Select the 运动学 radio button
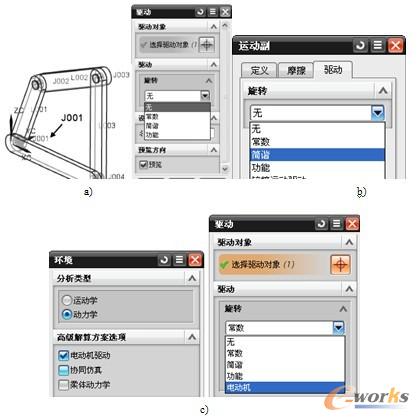Viewport: 419px width, 420px height. tap(67, 300)
